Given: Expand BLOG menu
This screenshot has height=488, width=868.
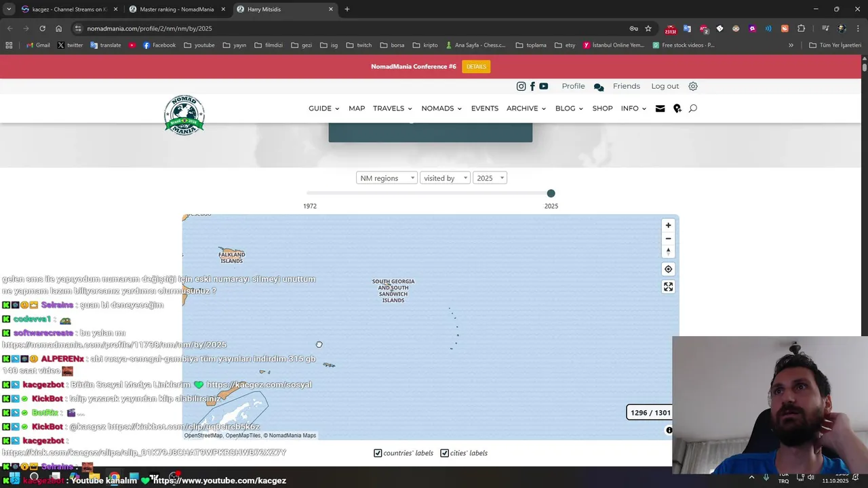Looking at the screenshot, I should pos(569,108).
